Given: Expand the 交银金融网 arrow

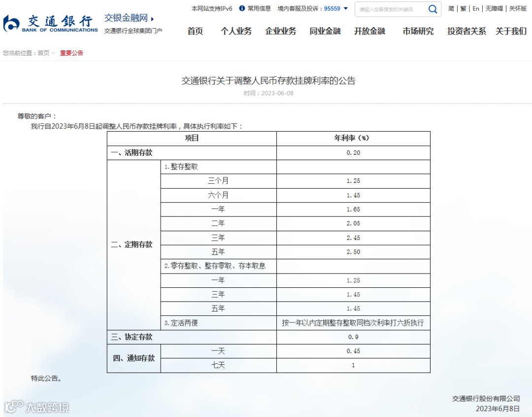Looking at the screenshot, I should click(152, 19).
